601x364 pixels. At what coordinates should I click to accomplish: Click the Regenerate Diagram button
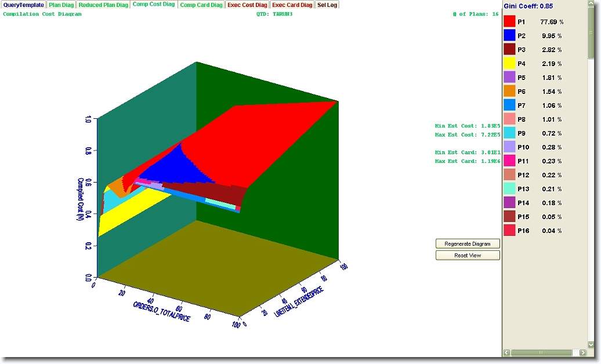[x=468, y=243]
